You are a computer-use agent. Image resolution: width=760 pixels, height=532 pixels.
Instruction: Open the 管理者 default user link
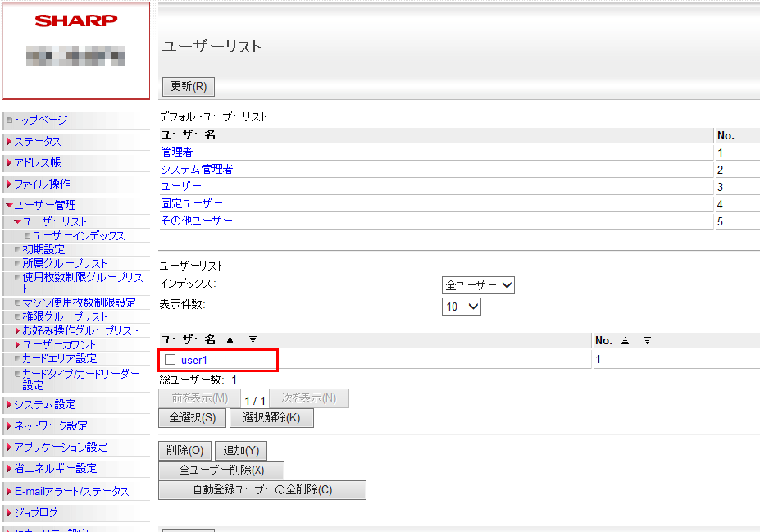coord(176,152)
